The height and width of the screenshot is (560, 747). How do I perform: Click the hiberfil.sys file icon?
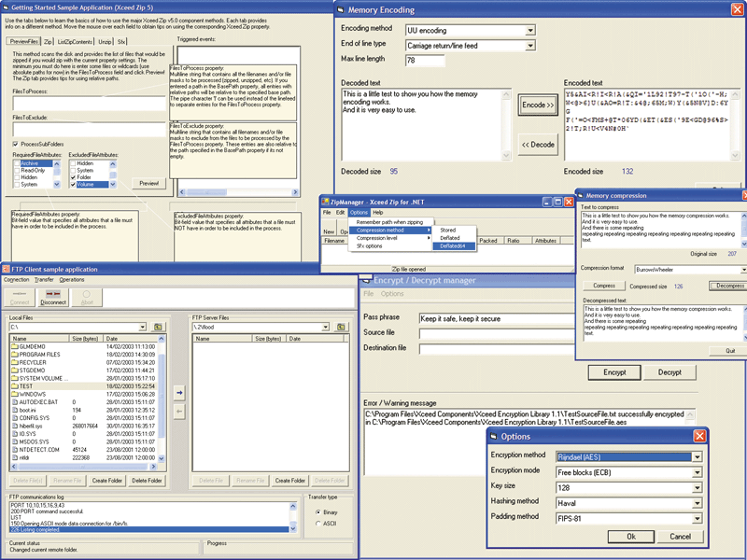click(x=15, y=426)
